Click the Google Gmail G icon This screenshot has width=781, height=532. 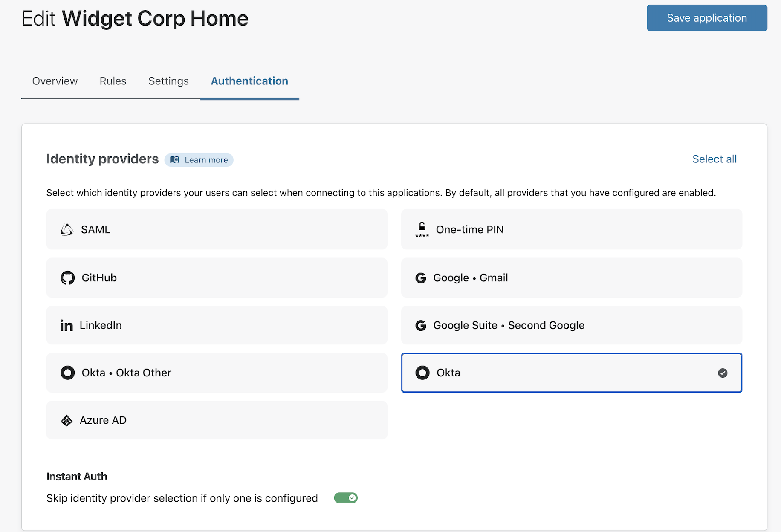point(421,278)
